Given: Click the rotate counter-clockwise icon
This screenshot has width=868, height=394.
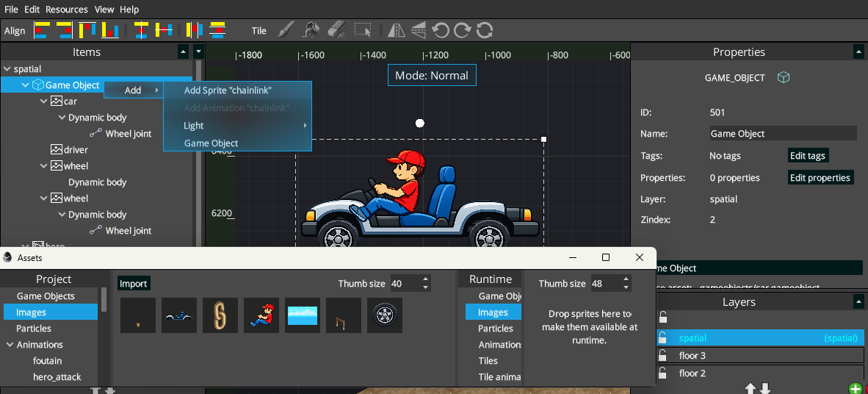Looking at the screenshot, I should point(441,30).
